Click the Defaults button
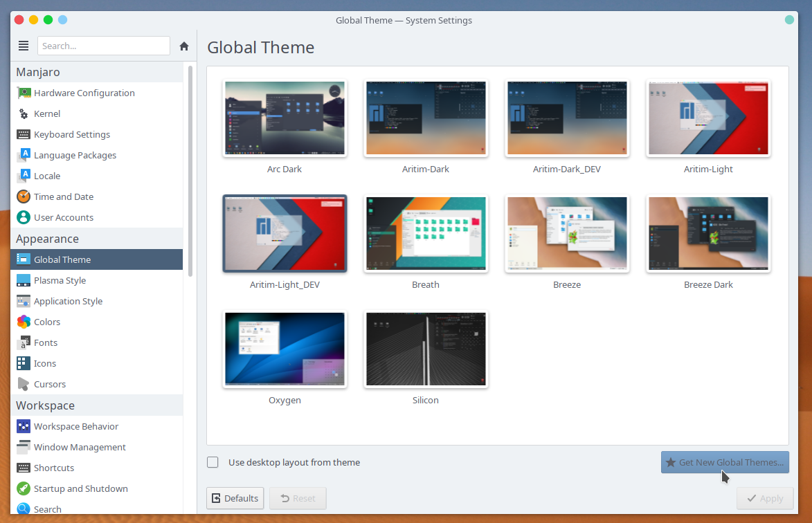Image resolution: width=812 pixels, height=523 pixels. point(235,498)
